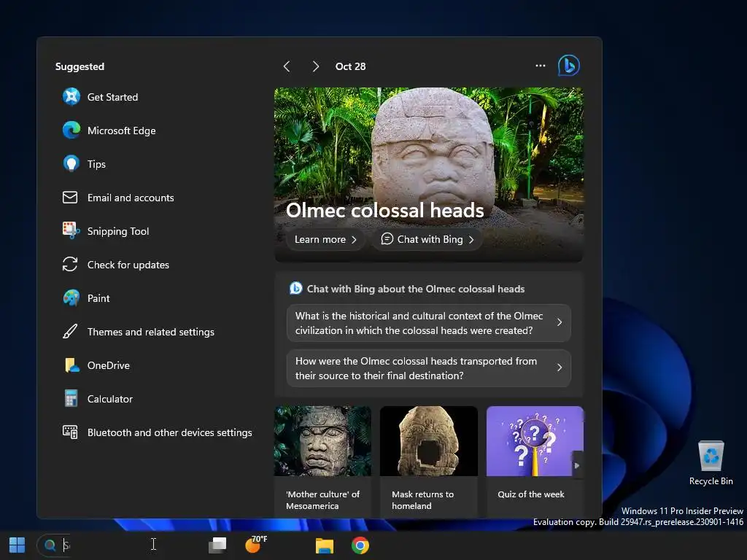Select the Paint label
Screen dimensions: 747x560
coord(98,298)
